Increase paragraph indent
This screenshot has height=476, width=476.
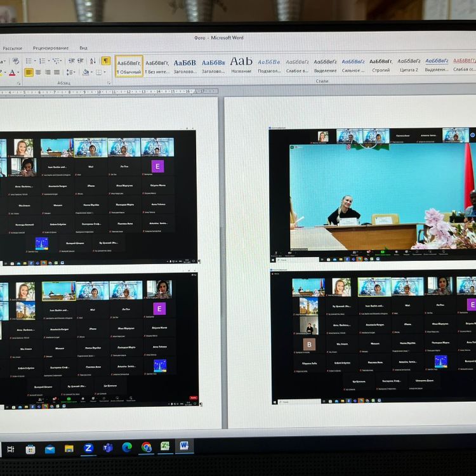point(81,61)
